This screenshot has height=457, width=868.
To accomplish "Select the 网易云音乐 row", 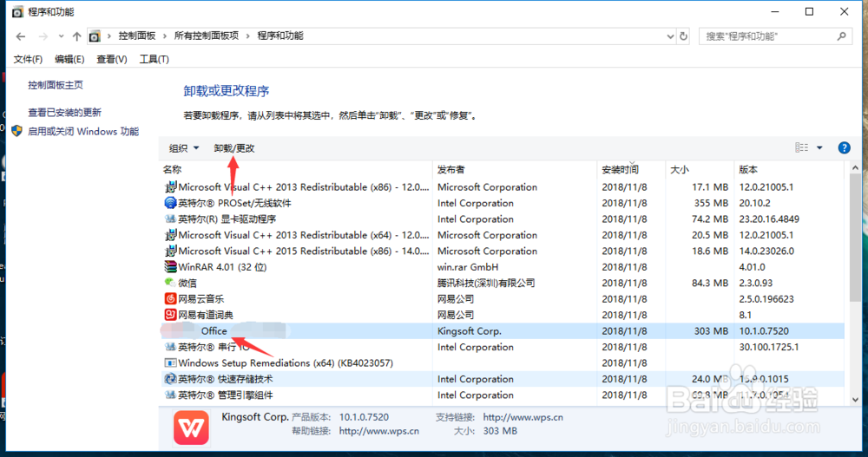I will point(502,299).
